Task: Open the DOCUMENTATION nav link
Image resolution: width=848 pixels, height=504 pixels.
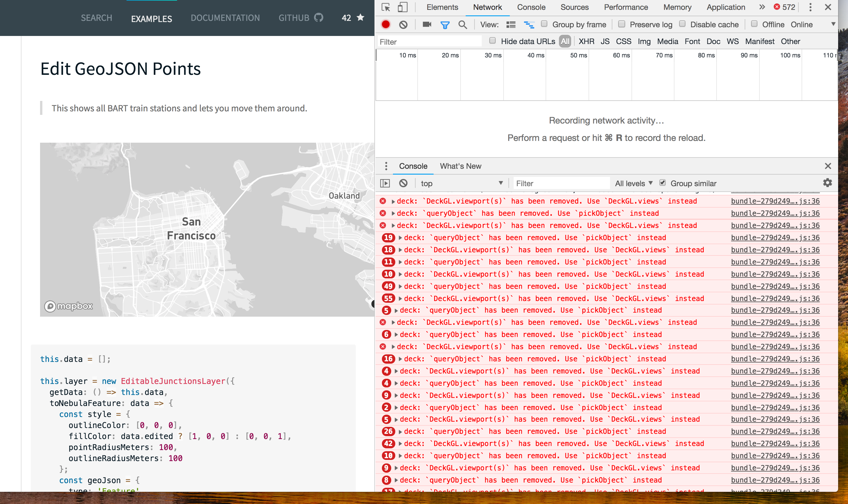Action: pos(225,18)
